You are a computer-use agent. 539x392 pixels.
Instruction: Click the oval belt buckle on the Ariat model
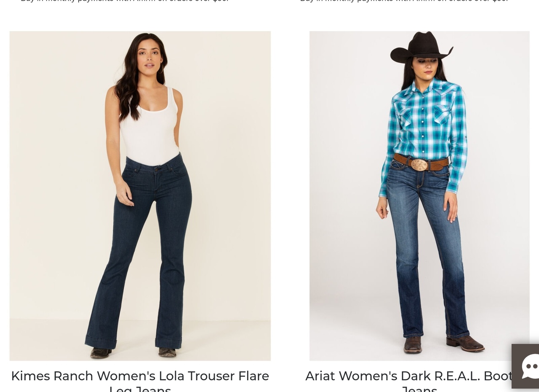419,164
